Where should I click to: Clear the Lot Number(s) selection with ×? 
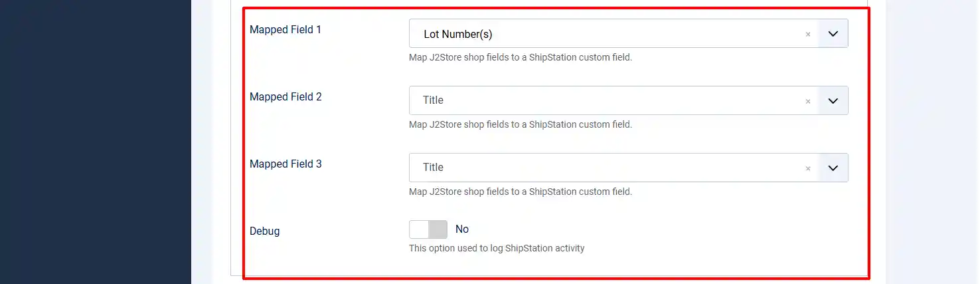tap(807, 34)
